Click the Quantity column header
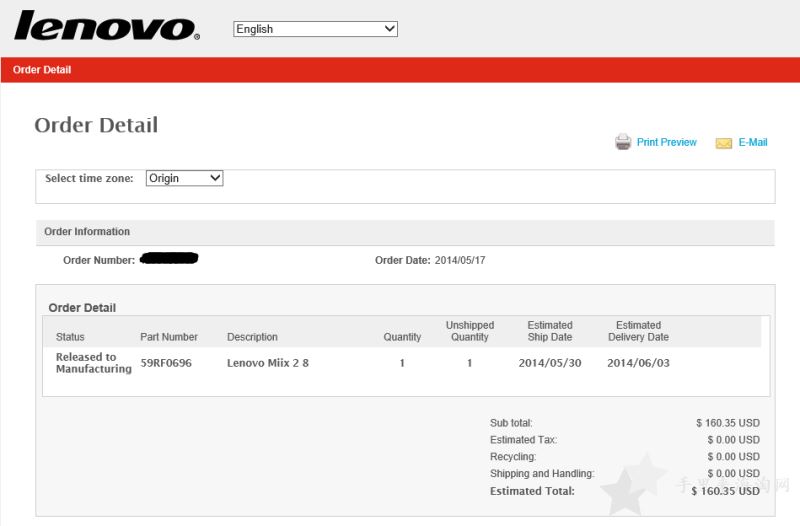The width and height of the screenshot is (800, 526). pyautogui.click(x=402, y=337)
